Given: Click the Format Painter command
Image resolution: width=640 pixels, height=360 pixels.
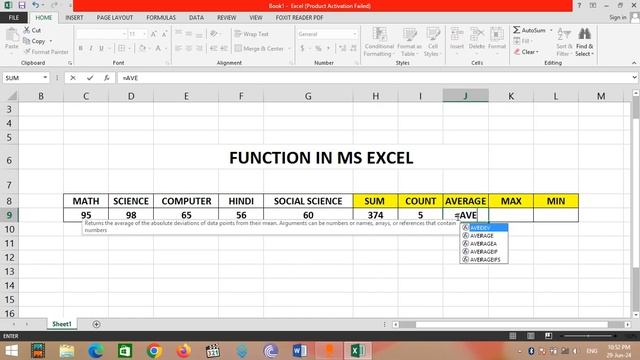Looking at the screenshot, I should pos(46,52).
